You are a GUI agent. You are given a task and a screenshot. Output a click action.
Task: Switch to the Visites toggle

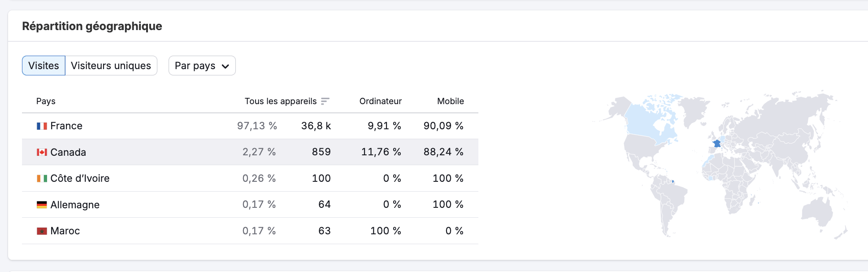click(x=43, y=66)
